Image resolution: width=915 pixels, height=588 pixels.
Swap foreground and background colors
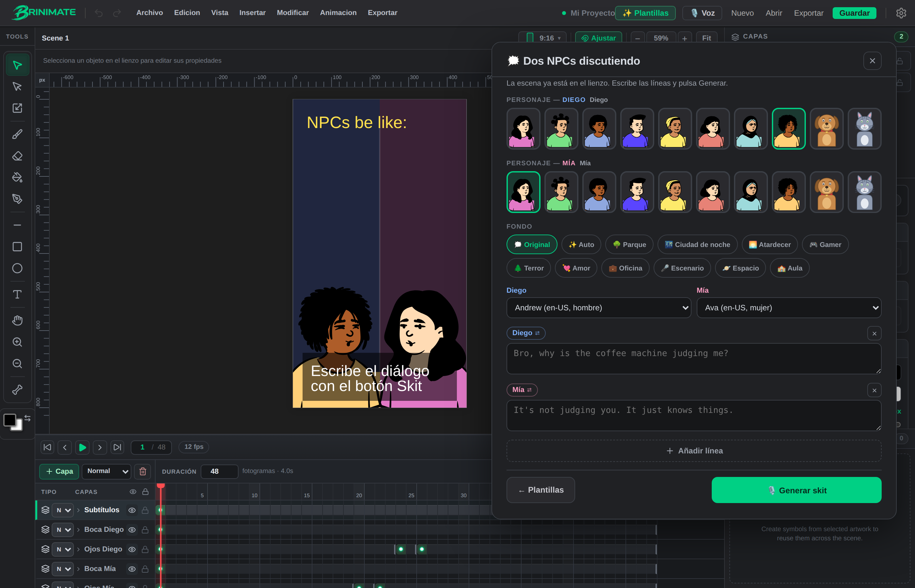tap(27, 418)
